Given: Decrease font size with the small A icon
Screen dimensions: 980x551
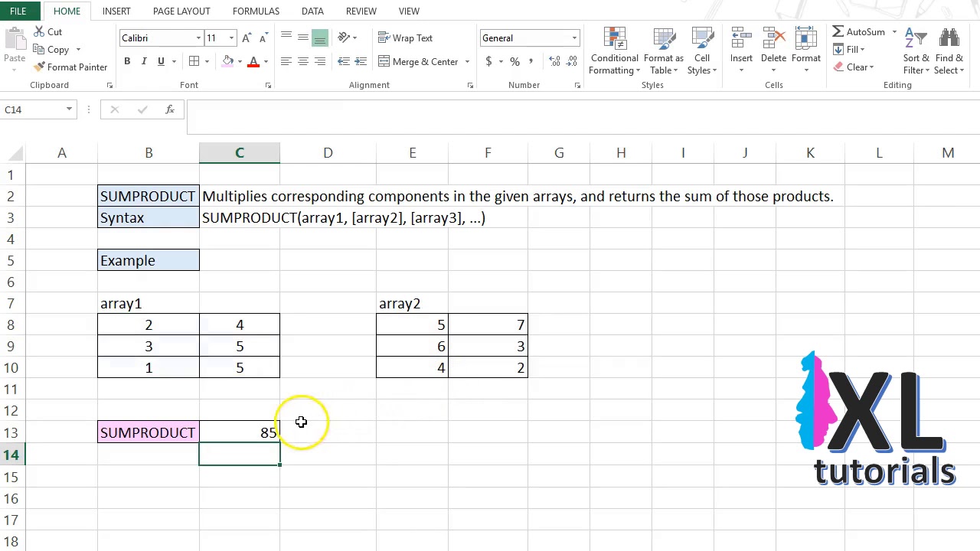Looking at the screenshot, I should tap(263, 38).
